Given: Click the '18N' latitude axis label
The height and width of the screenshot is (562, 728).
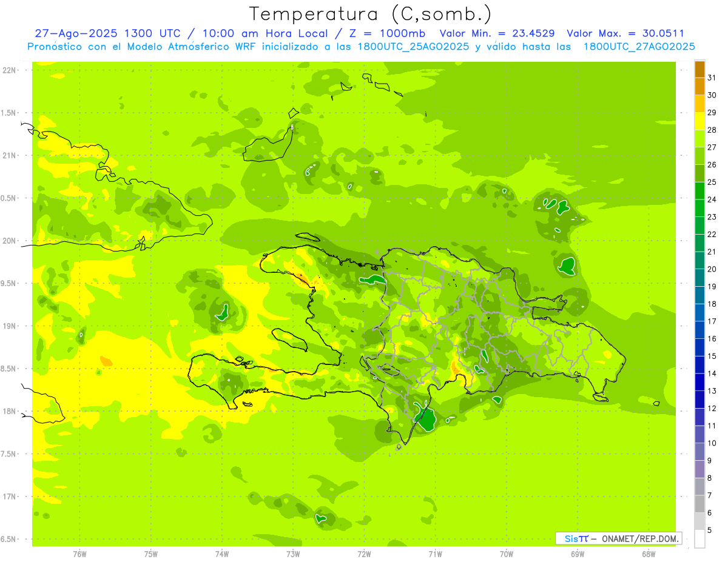Looking at the screenshot, I should coord(10,411).
